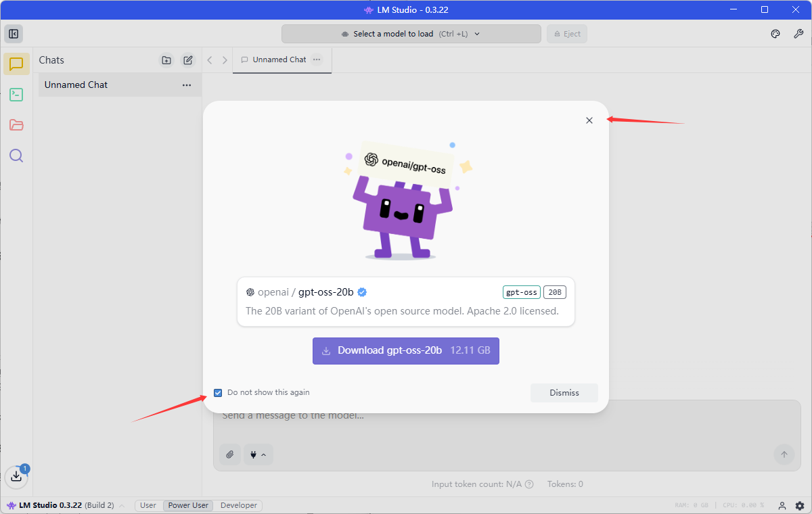
Task: Toggle the sidebar collapse icon
Action: [x=14, y=34]
